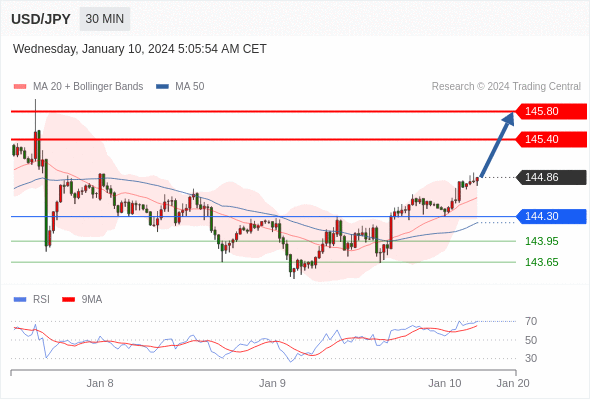590x400 pixels.
Task: Click the MA 50 blue legend swatch
Action: coord(163,87)
